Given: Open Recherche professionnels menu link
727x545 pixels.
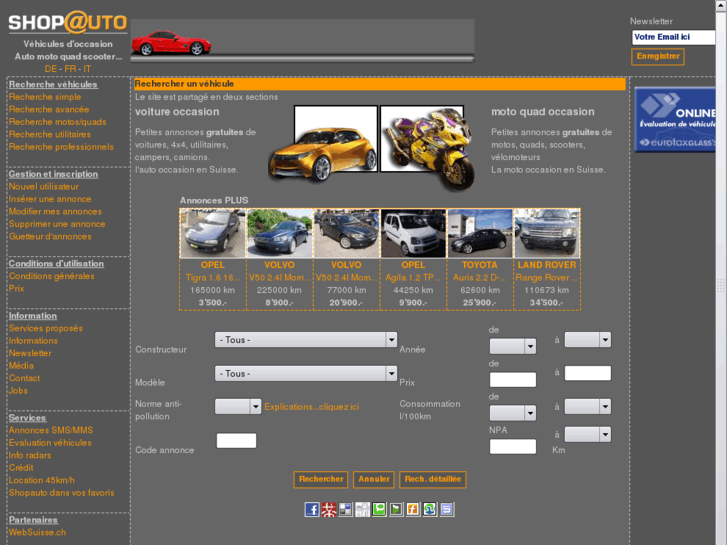Looking at the screenshot, I should pyautogui.click(x=61, y=147).
